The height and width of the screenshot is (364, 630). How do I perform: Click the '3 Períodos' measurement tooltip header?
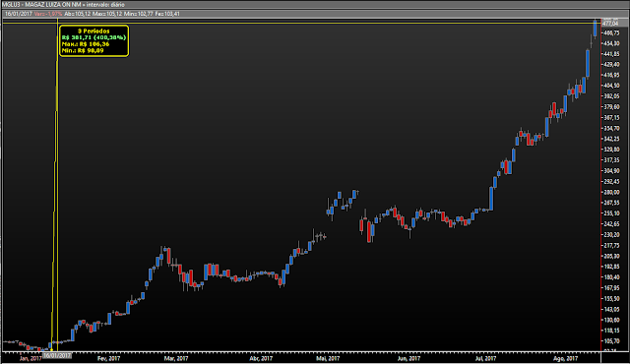[94, 30]
